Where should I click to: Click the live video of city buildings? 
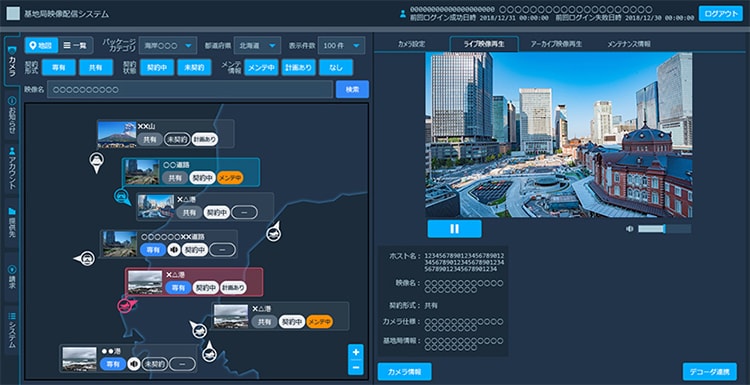tap(559, 135)
